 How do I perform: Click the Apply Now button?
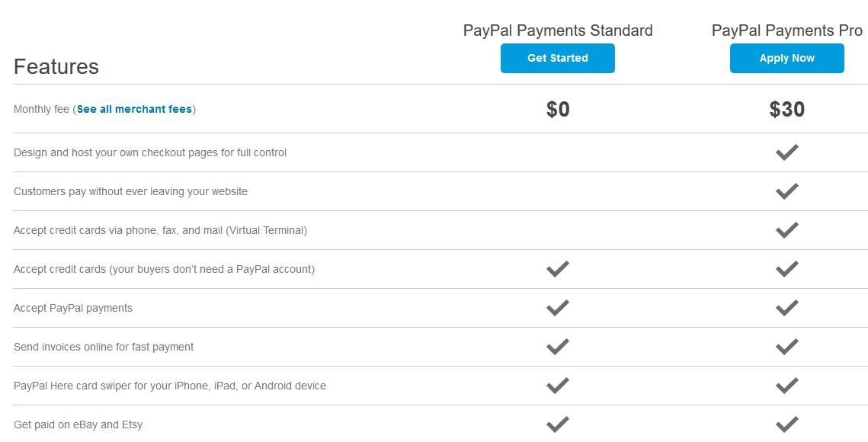(x=786, y=59)
